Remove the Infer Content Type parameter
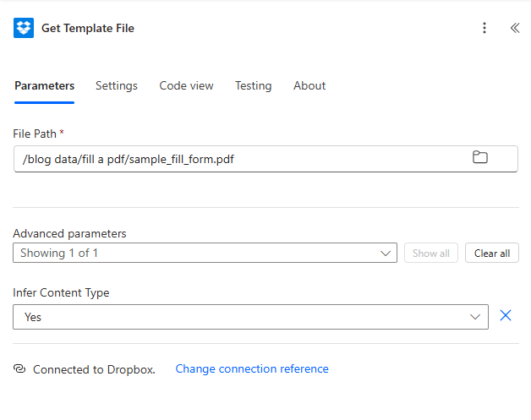This screenshot has height=420, width=531. pyautogui.click(x=506, y=316)
